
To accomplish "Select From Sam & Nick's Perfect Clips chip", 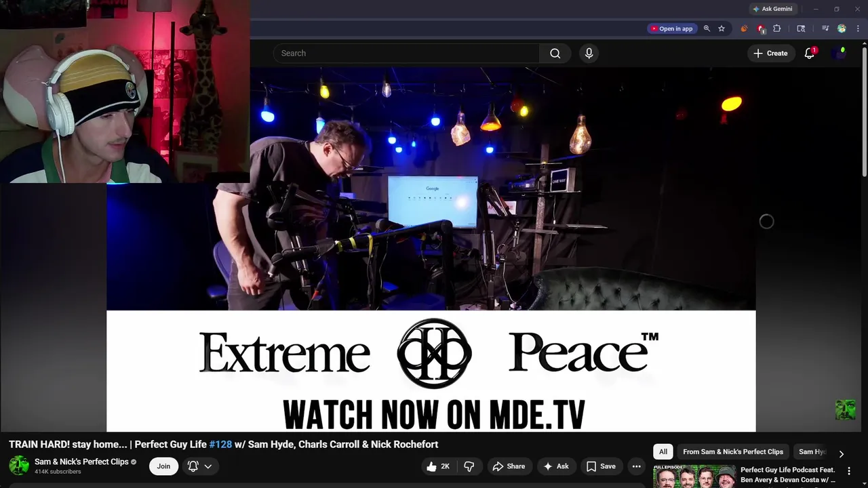I will 733,452.
